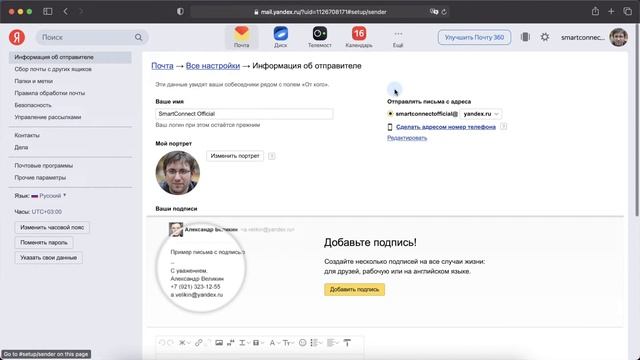
Task: Expand the text highlight color dropdown
Action: coord(258,343)
